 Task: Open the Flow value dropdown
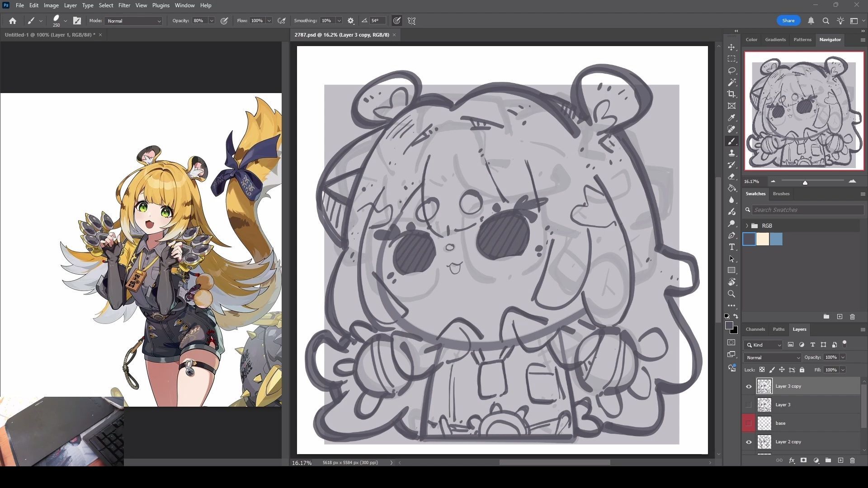click(269, 21)
